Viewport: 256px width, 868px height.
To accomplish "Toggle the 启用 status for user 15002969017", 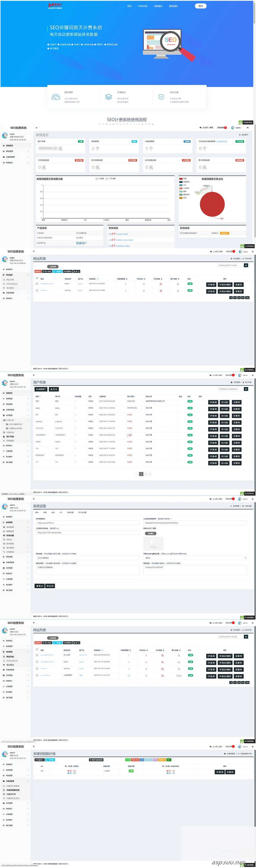I will 190,435.
